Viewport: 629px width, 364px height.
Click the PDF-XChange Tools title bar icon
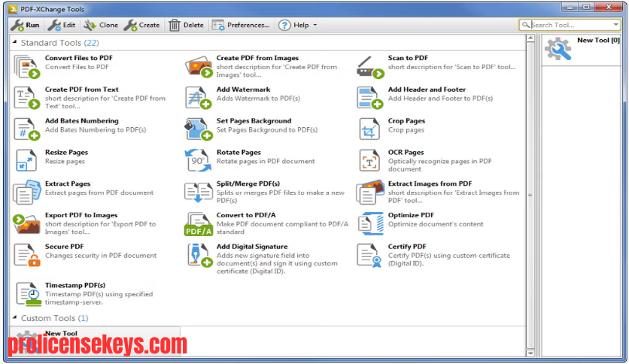13,9
